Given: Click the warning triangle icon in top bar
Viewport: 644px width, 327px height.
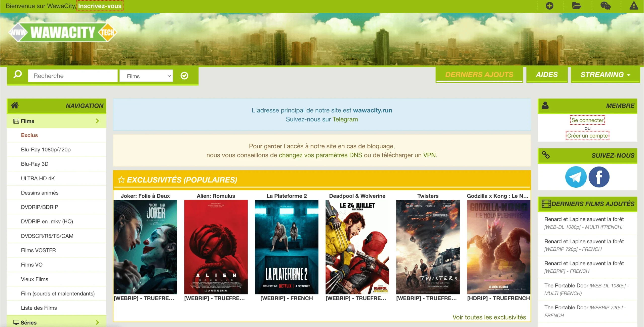Looking at the screenshot, I should (x=634, y=6).
